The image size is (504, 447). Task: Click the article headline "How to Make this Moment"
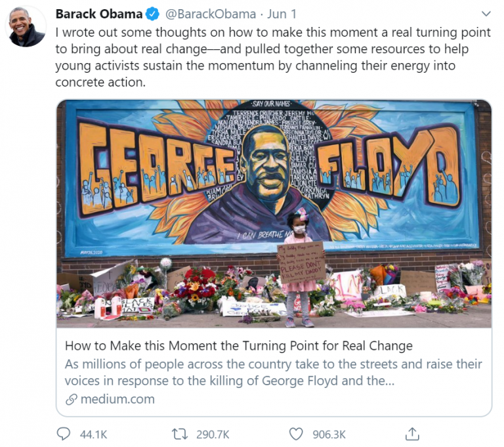[x=238, y=346]
